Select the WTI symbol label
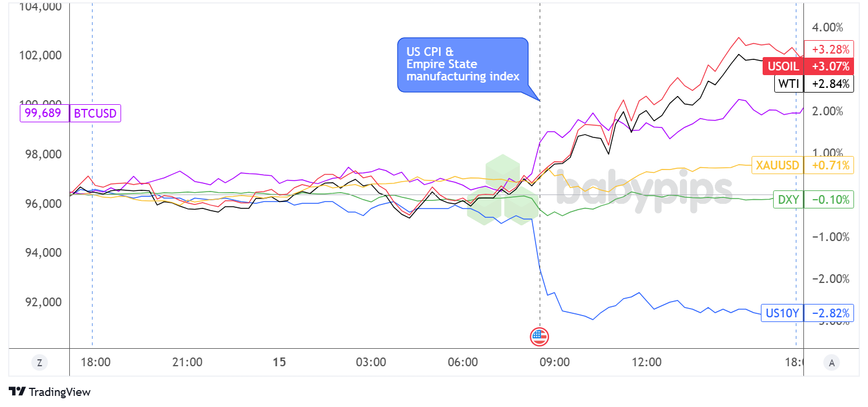This screenshot has height=407, width=868. 788,84
